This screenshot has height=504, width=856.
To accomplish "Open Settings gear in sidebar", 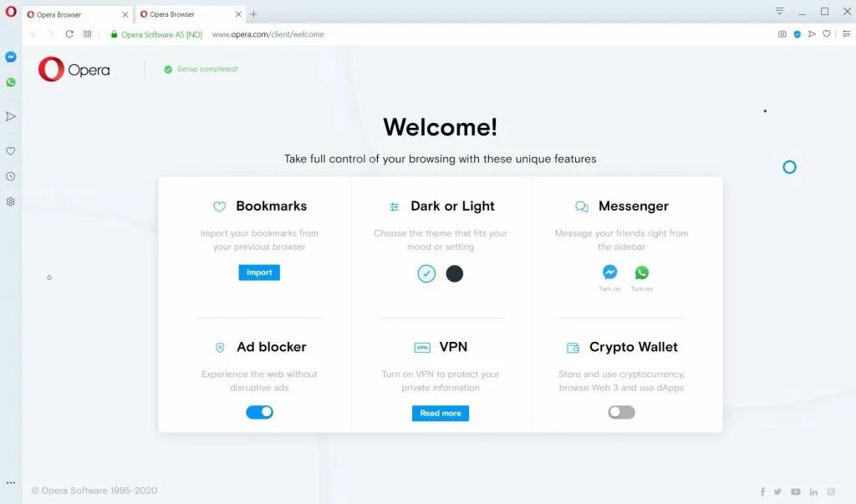I will pos(10,201).
